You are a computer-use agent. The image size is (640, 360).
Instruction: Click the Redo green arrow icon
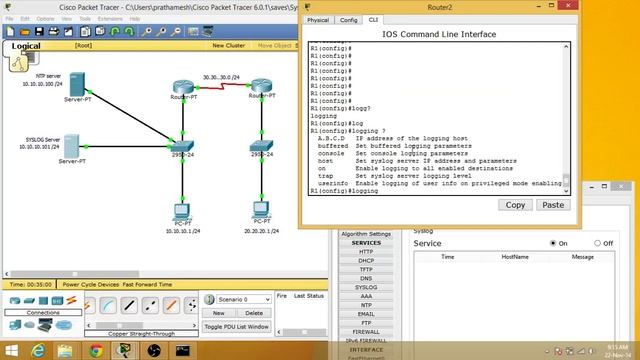129,31
